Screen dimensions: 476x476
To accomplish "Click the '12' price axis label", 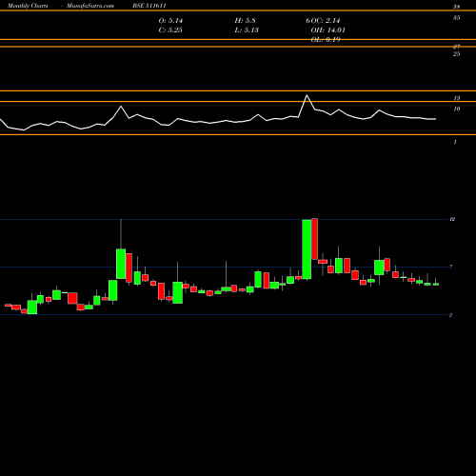I will pos(452,219).
